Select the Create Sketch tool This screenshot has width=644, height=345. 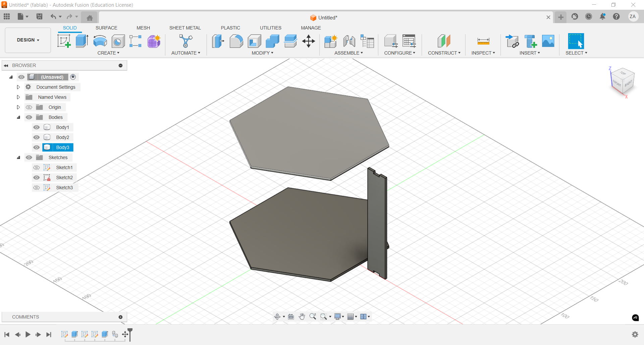click(x=64, y=41)
